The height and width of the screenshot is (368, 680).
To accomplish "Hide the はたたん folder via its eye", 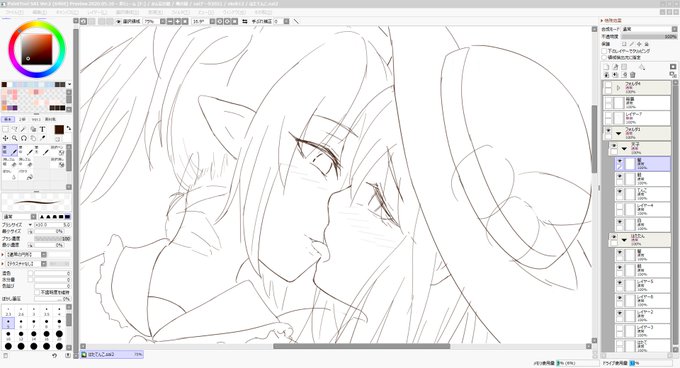I will (x=614, y=237).
